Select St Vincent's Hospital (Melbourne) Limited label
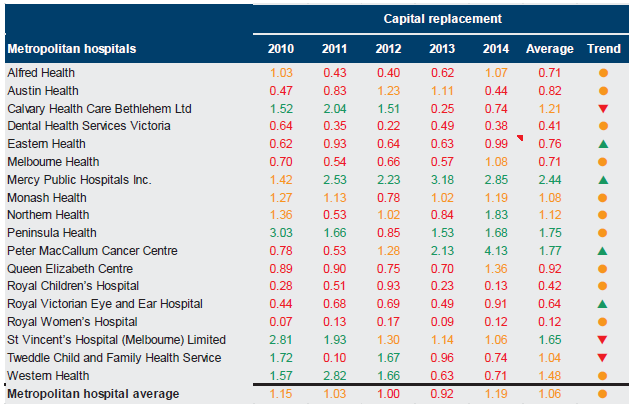Image resolution: width=629 pixels, height=408 pixels. click(116, 340)
